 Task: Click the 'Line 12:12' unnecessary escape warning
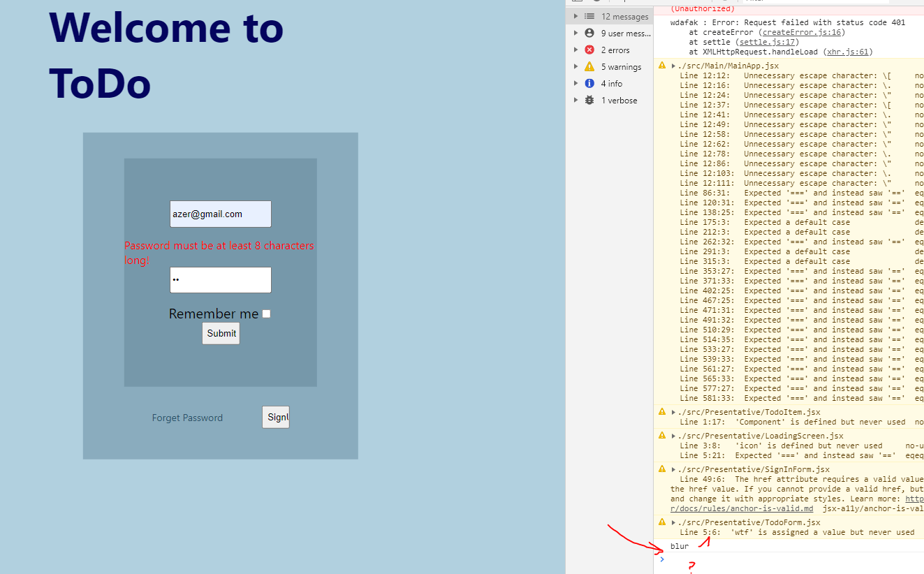(802, 75)
